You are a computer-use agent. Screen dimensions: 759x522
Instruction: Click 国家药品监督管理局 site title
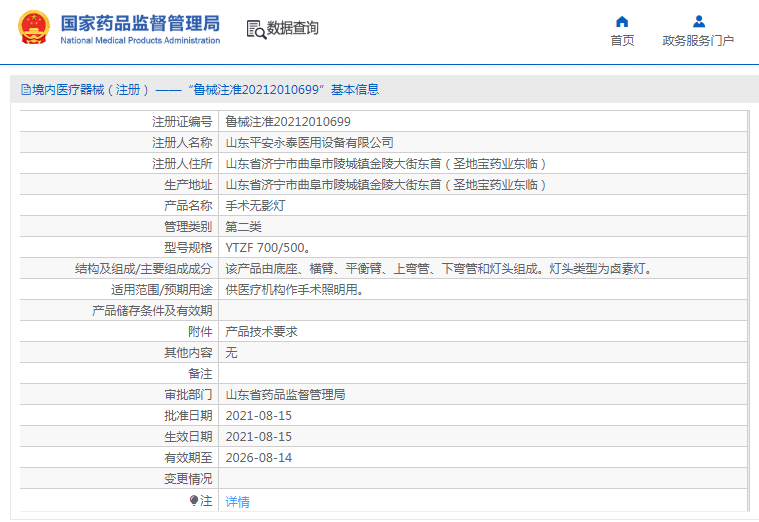coord(140,23)
